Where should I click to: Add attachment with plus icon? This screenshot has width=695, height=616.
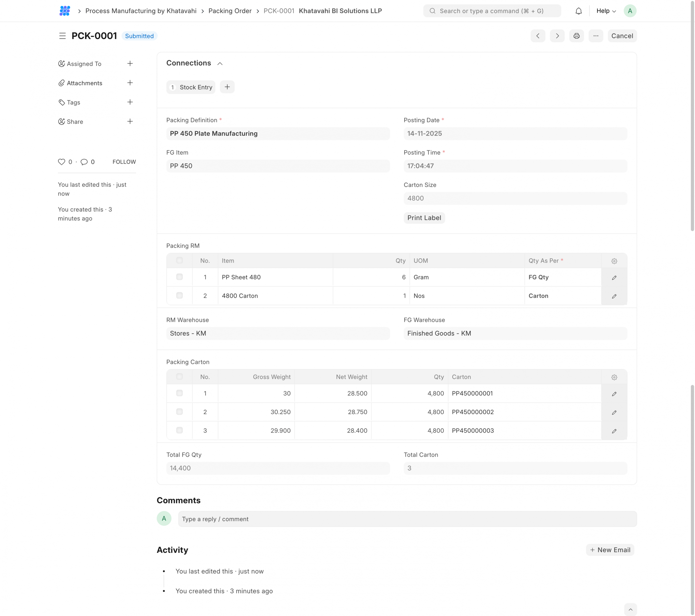(x=130, y=82)
